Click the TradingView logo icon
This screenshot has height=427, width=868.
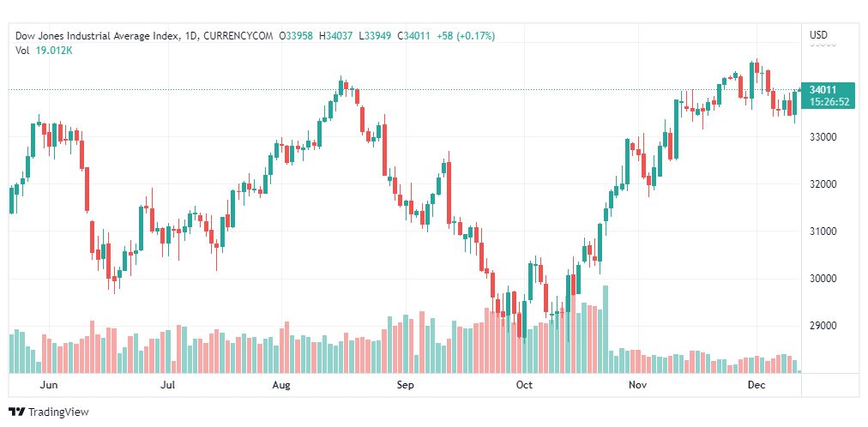[16, 412]
